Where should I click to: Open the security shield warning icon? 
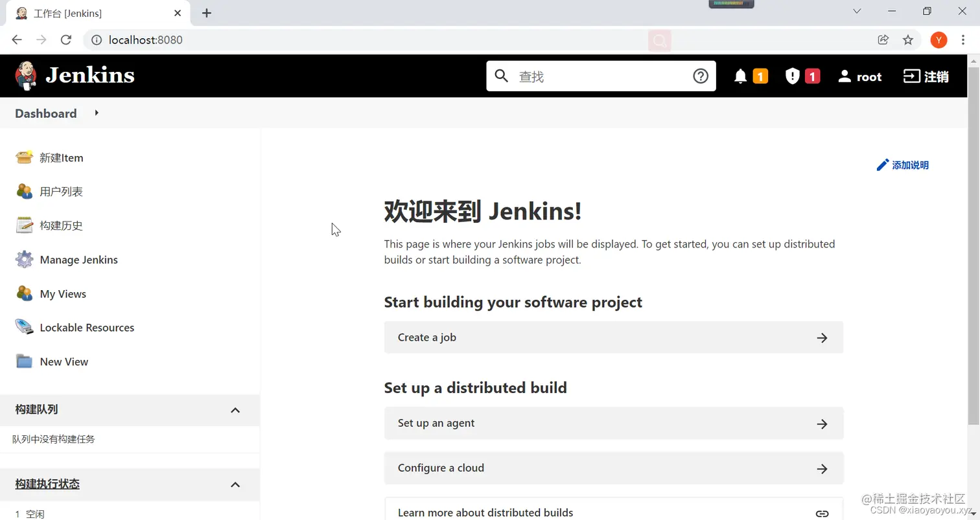pyautogui.click(x=792, y=76)
